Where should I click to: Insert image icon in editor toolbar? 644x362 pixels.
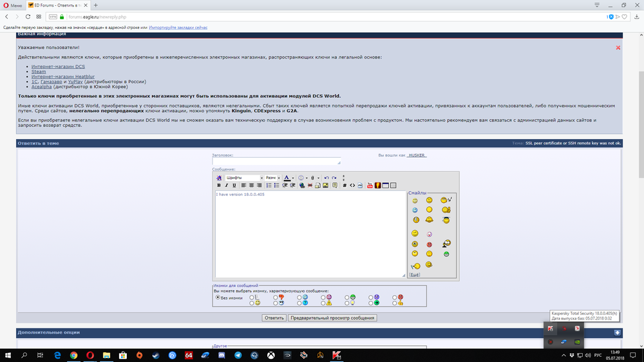click(325, 186)
